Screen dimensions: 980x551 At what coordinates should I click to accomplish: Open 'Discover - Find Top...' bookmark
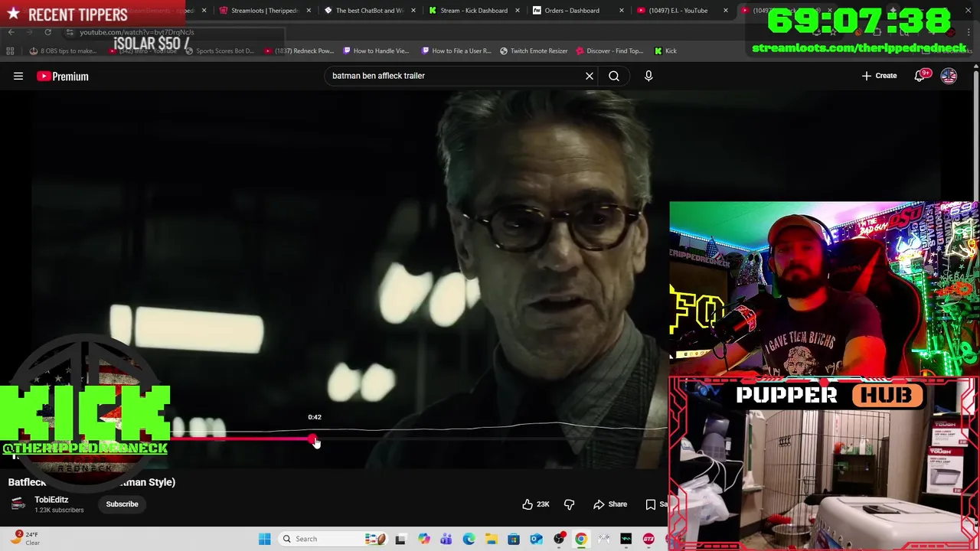point(609,51)
